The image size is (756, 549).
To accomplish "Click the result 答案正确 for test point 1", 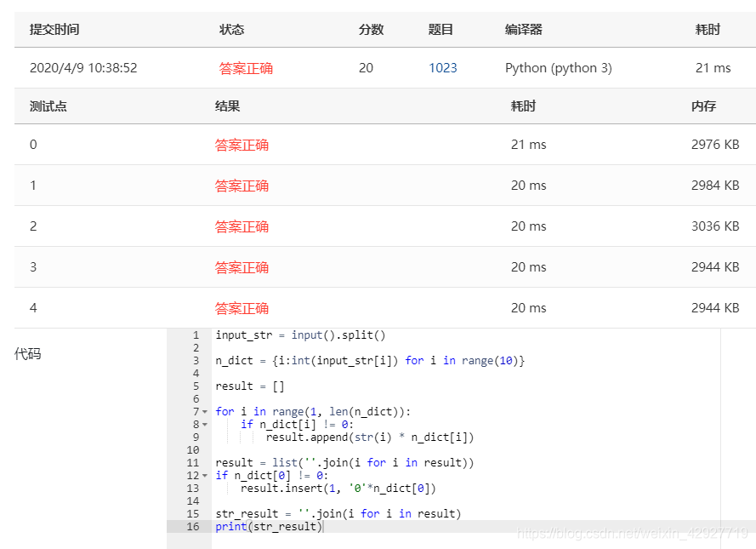I will pos(242,186).
